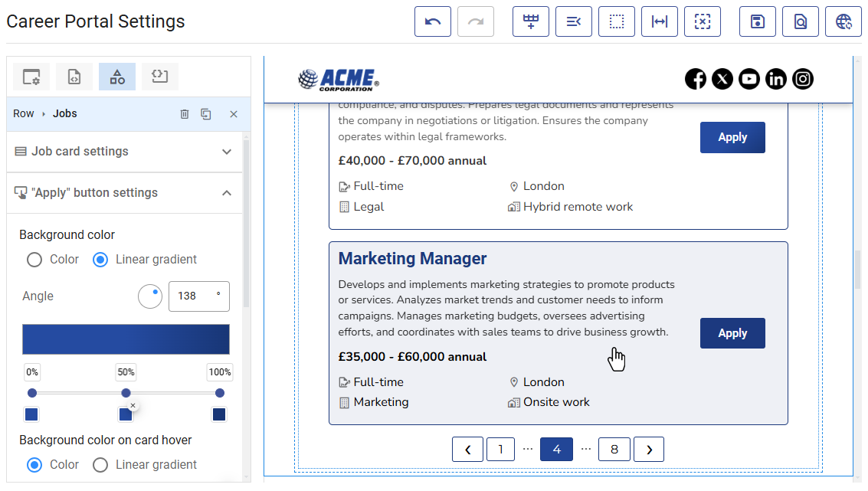
Task: Select Linear gradient for background color
Action: (100, 260)
